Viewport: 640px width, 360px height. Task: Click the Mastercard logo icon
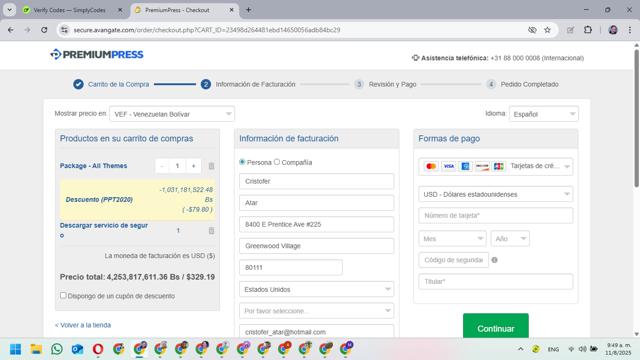tap(431, 166)
